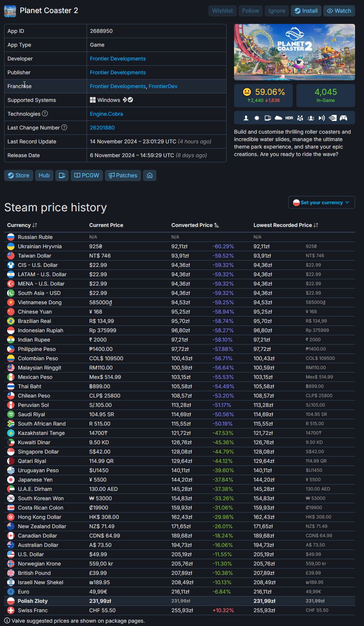Toggle the Watch button
The width and height of the screenshot is (364, 626).
coord(339,11)
